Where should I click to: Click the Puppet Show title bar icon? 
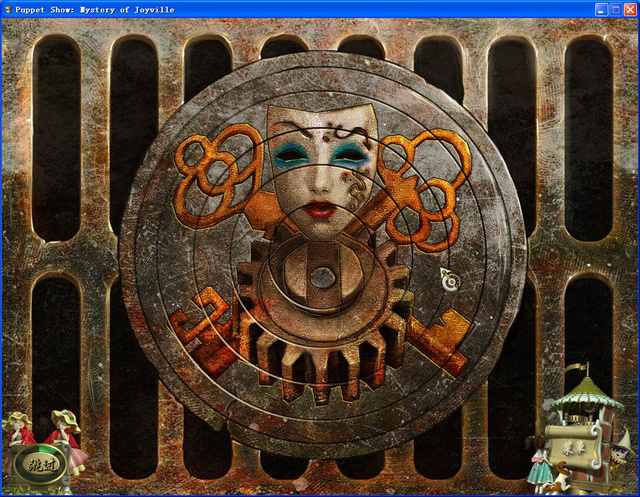pos(7,9)
